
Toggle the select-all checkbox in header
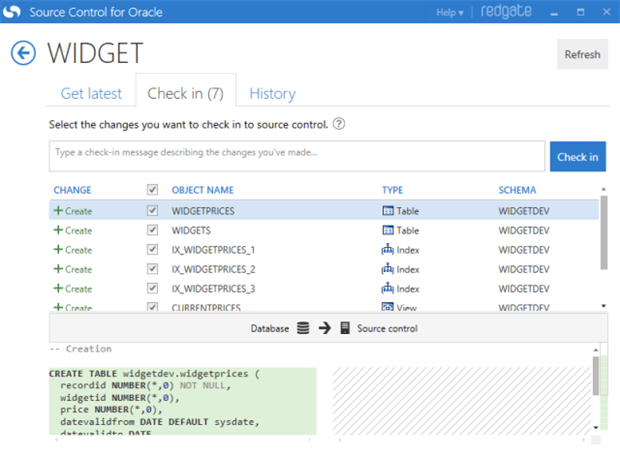152,190
